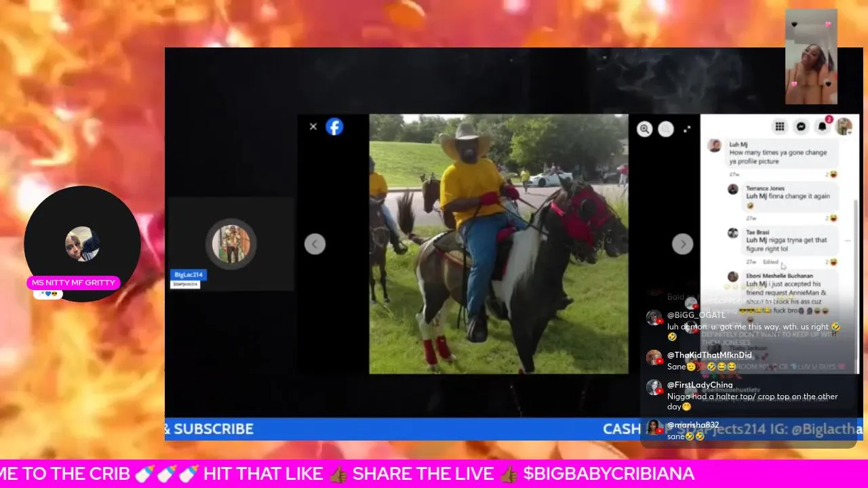
Task: Click @FirstLadyChina chat avatar
Action: (x=654, y=388)
